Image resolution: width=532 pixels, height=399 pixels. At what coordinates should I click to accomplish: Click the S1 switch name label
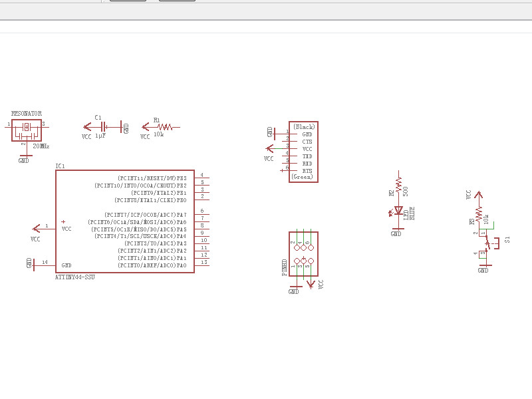pyautogui.click(x=507, y=239)
